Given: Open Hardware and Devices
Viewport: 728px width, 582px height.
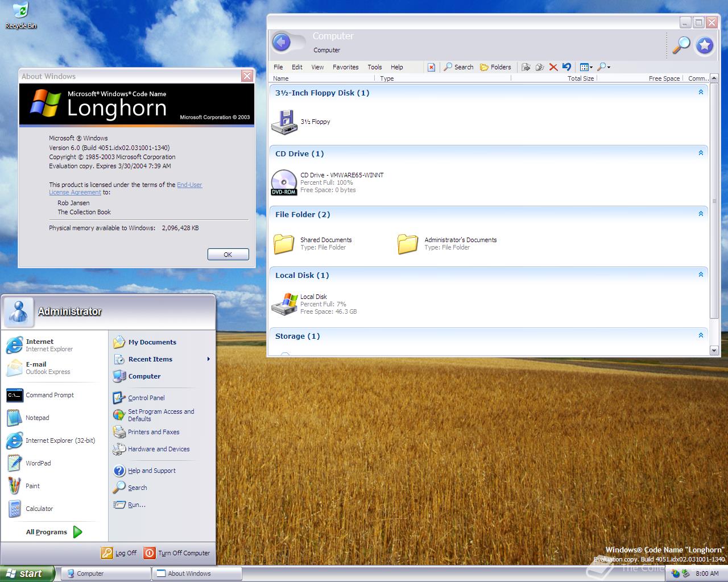Looking at the screenshot, I should 162,449.
